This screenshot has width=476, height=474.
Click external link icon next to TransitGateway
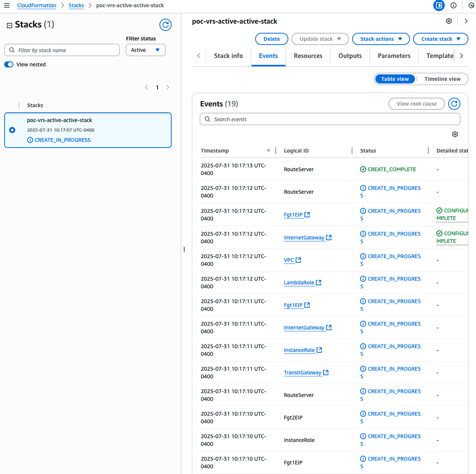tap(326, 373)
